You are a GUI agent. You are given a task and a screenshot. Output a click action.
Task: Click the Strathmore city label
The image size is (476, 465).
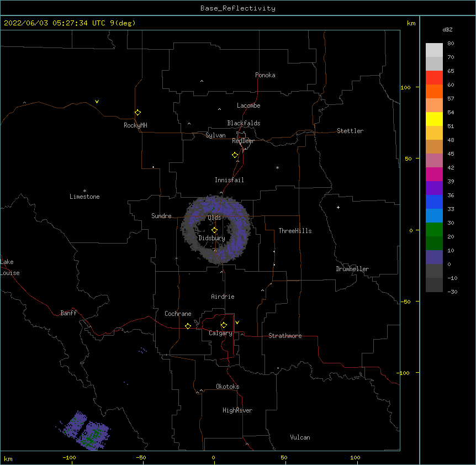[x=285, y=336]
